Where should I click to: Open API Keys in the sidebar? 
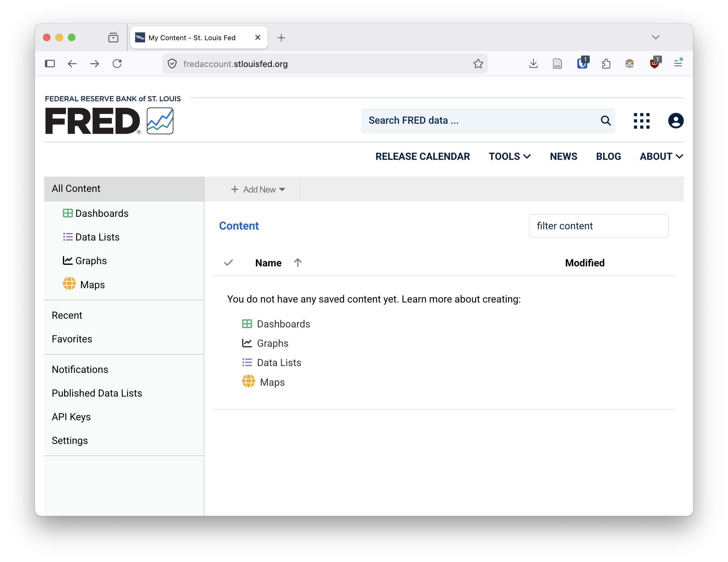coord(71,417)
